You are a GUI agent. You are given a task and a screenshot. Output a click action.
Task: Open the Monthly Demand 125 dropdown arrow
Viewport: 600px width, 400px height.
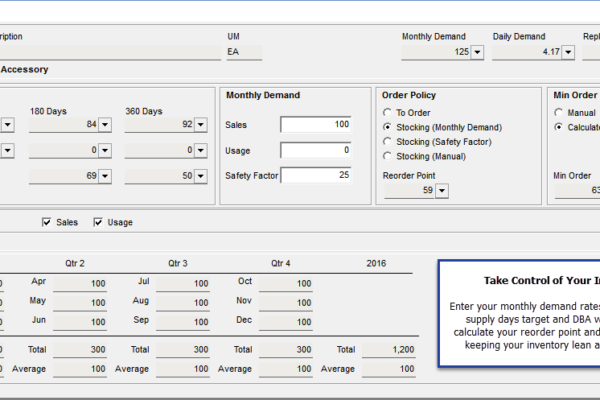(477, 52)
